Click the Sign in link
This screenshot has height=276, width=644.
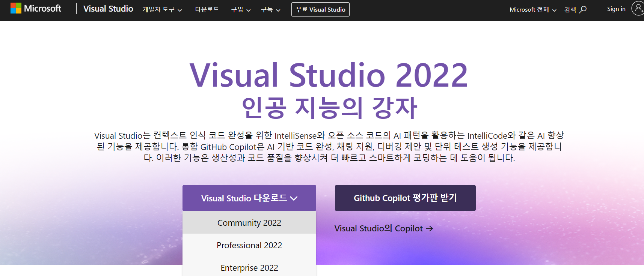coord(616,9)
